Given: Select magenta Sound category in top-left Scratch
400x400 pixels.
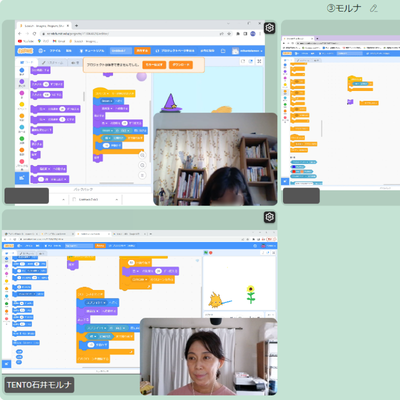Looking at the screenshot, I should point(22,94).
